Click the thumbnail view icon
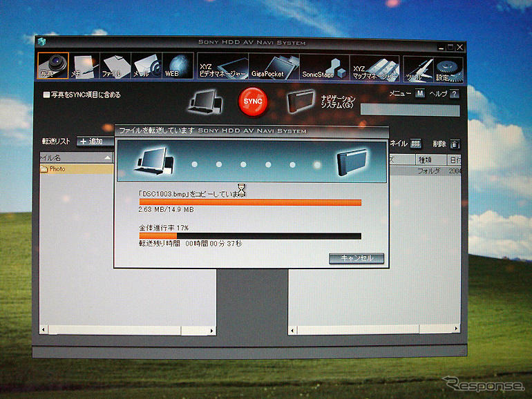Screen dimensions: 532x399 tap(415, 144)
